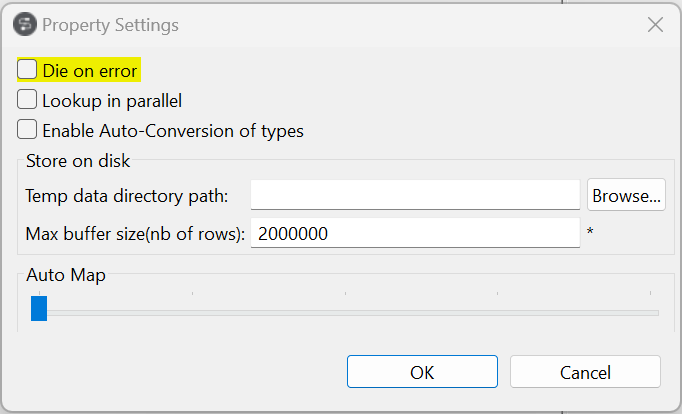Tick the Lookup in parallel checkbox
The width and height of the screenshot is (682, 414).
click(28, 100)
